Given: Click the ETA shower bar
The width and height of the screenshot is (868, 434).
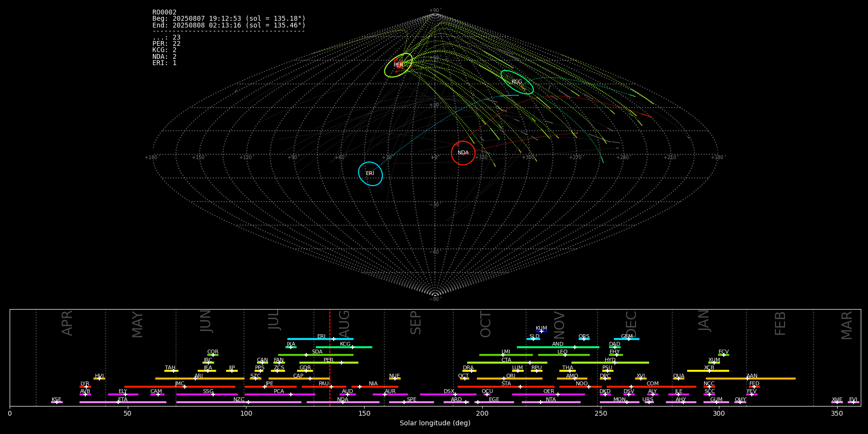Looking at the screenshot, I should tap(123, 402).
